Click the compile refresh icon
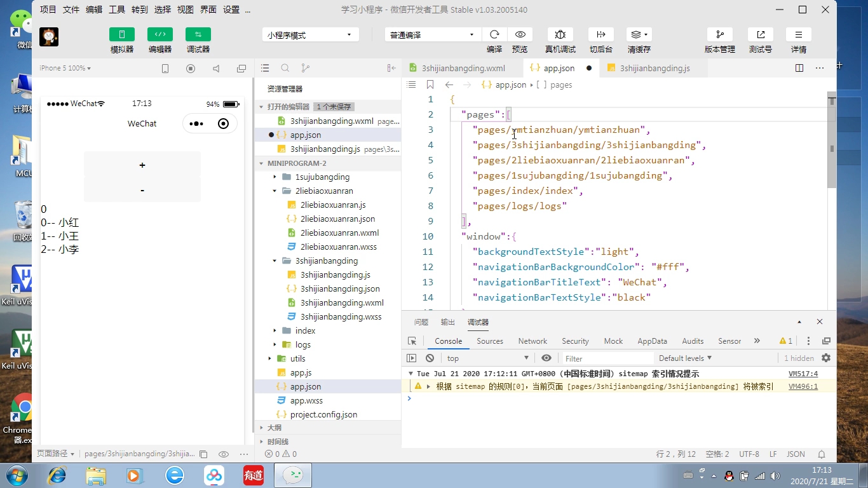Image resolution: width=868 pixels, height=488 pixels. click(x=494, y=34)
